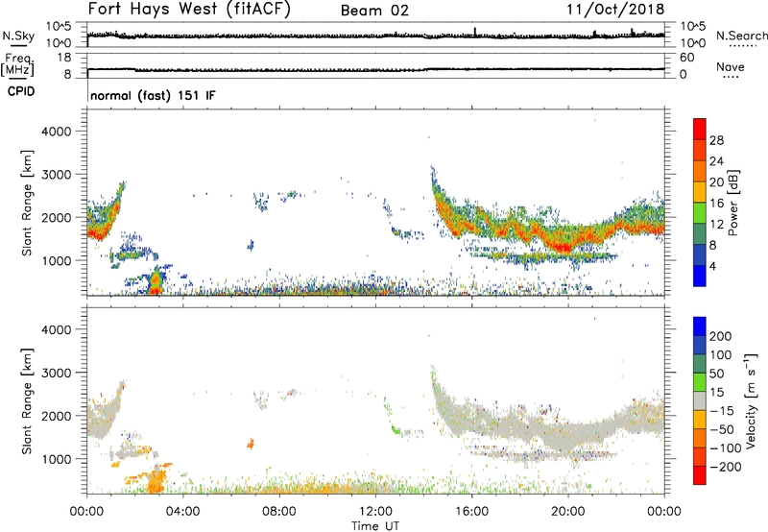This screenshot has height=532, width=768.
Task: Select the green 15 to 50 velocity segment
Action: click(x=700, y=382)
